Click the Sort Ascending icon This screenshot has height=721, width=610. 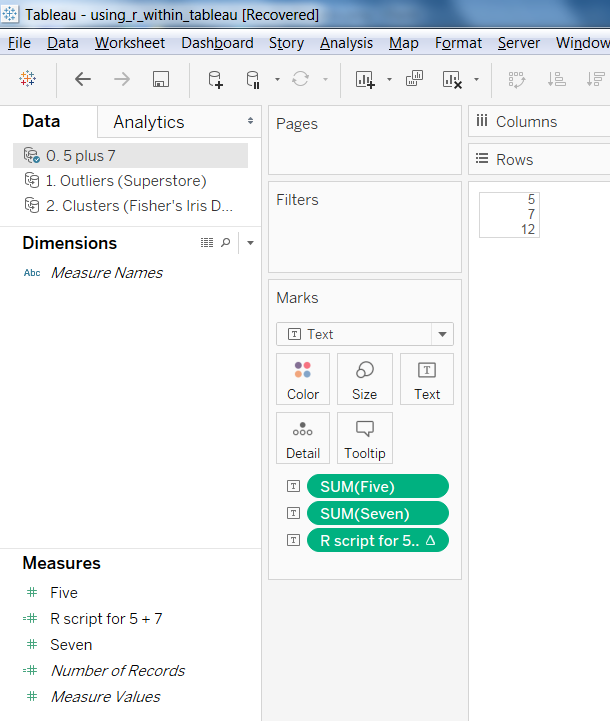coord(556,79)
